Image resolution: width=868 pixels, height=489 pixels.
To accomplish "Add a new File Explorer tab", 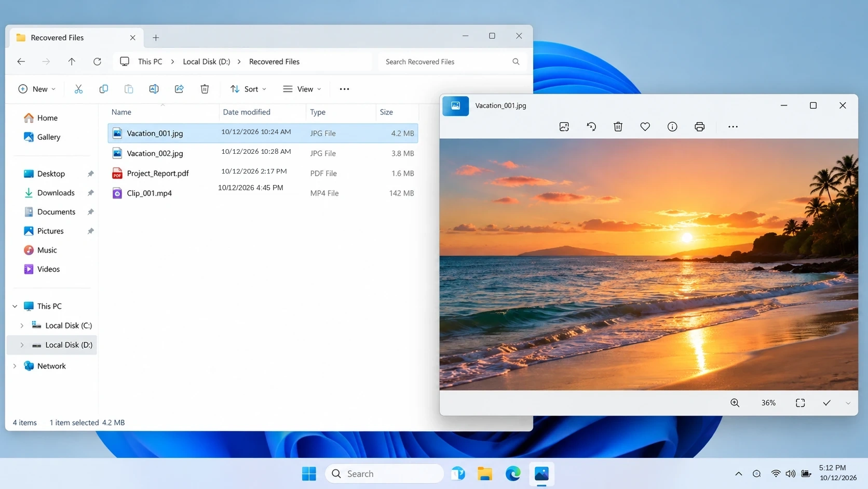I will (156, 37).
